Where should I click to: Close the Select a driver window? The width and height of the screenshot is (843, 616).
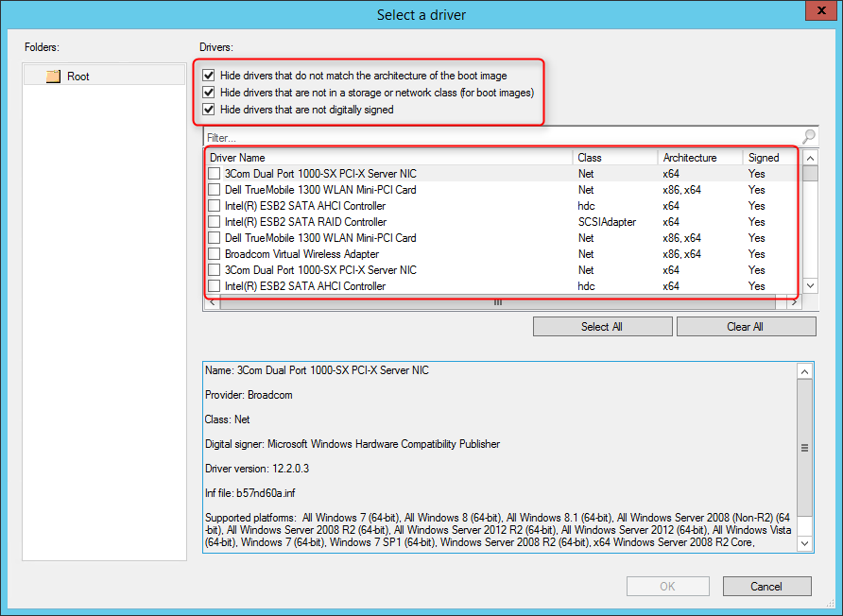[821, 10]
